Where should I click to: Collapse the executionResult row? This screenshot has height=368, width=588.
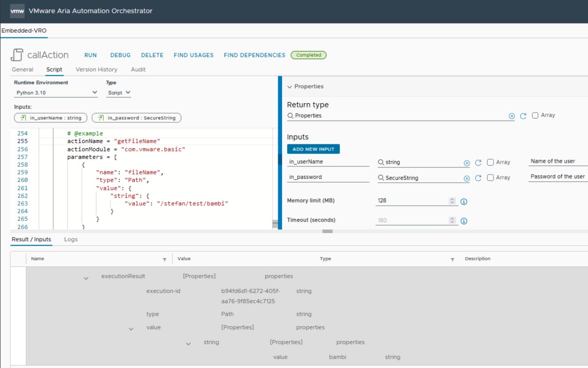click(x=86, y=278)
